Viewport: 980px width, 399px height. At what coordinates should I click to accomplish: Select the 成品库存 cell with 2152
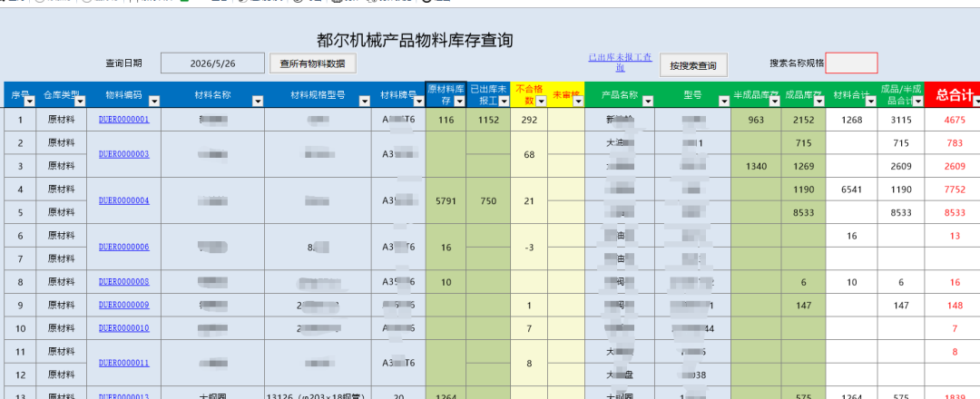[803, 120]
